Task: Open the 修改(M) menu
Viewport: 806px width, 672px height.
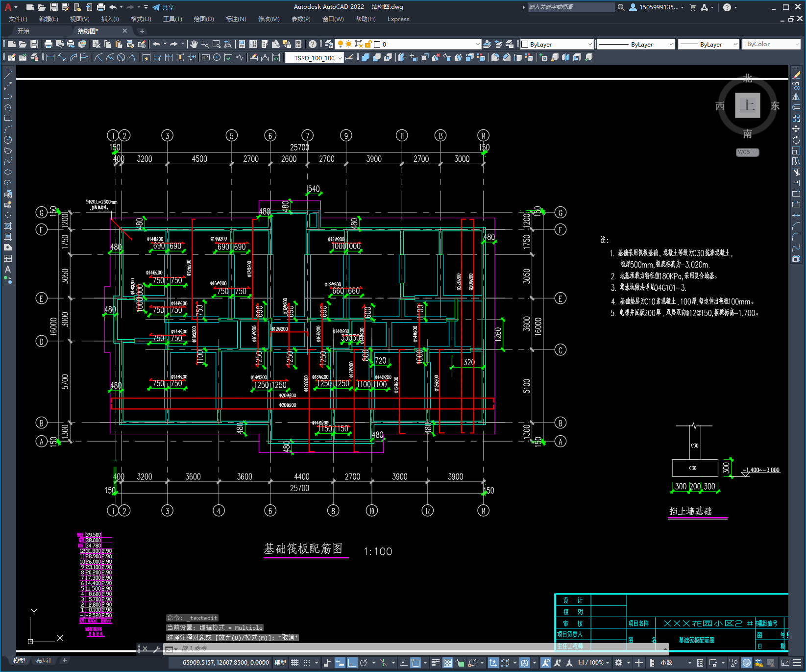Action: (269, 19)
